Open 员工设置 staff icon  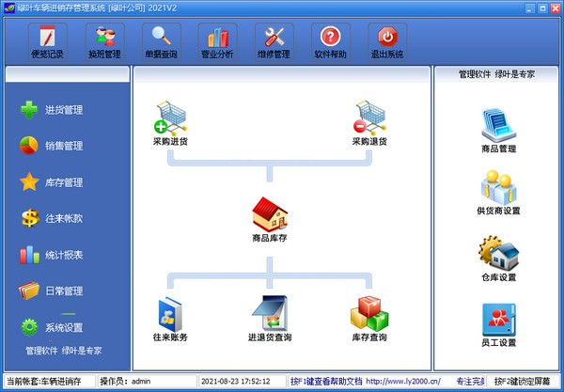pos(499,325)
